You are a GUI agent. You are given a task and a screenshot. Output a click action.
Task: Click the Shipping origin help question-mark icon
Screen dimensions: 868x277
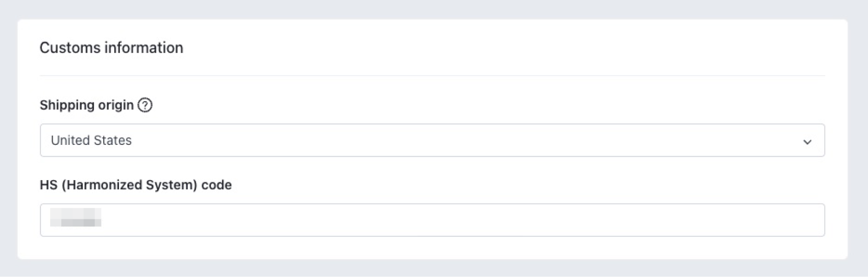(145, 105)
